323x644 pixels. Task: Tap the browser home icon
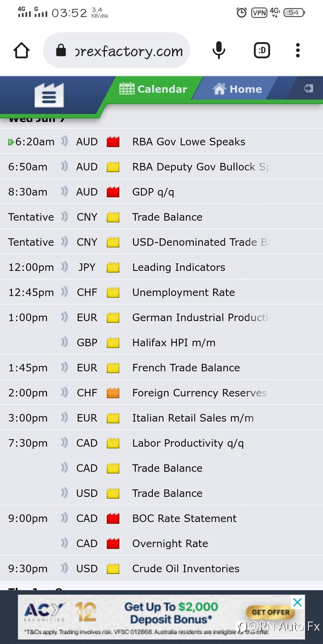click(22, 50)
